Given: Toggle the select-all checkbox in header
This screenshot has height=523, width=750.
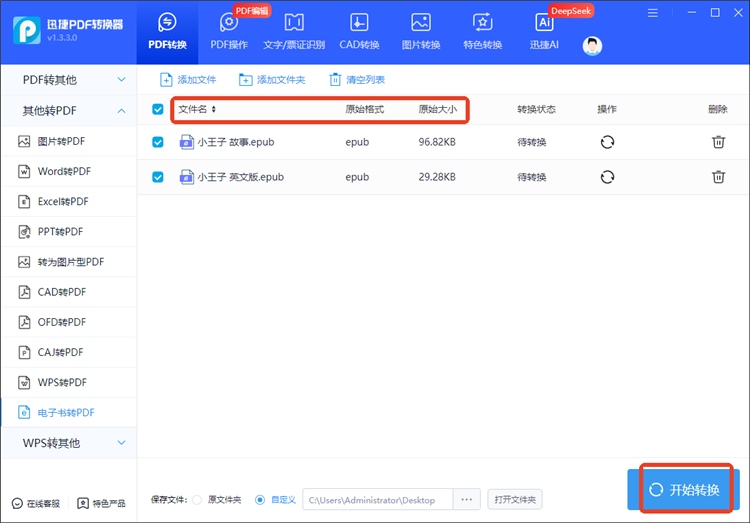Looking at the screenshot, I should (x=158, y=109).
